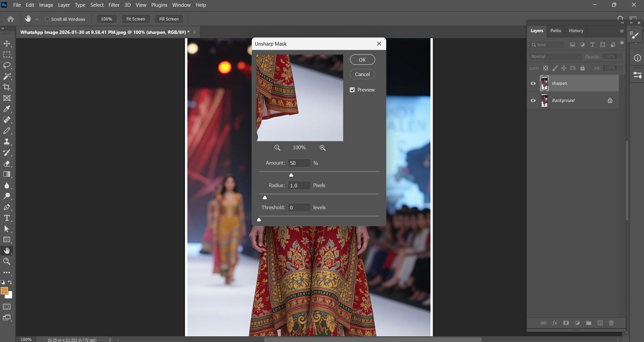The width and height of the screenshot is (644, 342).
Task: Click the Amount slider handle
Action: pos(291,175)
